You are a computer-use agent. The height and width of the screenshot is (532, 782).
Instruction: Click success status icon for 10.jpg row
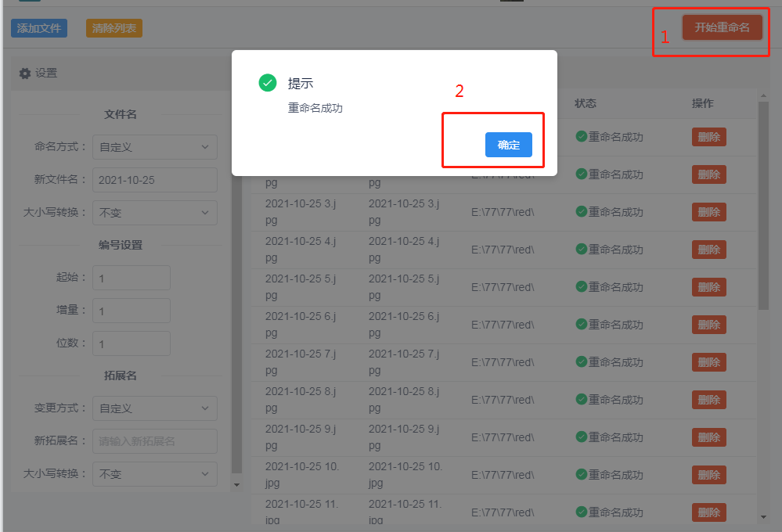click(581, 474)
